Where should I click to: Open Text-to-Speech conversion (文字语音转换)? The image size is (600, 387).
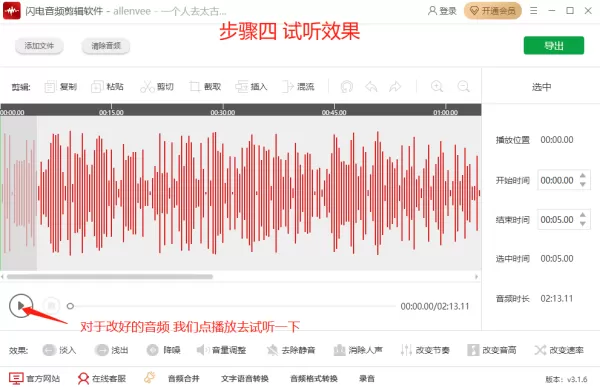point(245,379)
